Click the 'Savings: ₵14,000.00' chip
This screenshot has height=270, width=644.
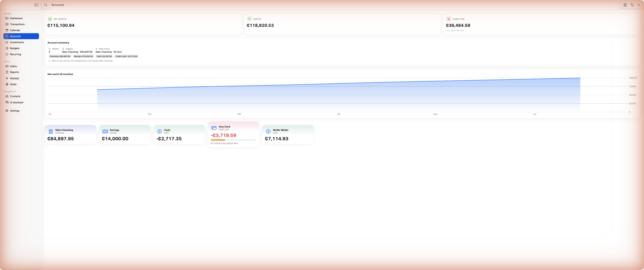click(83, 56)
